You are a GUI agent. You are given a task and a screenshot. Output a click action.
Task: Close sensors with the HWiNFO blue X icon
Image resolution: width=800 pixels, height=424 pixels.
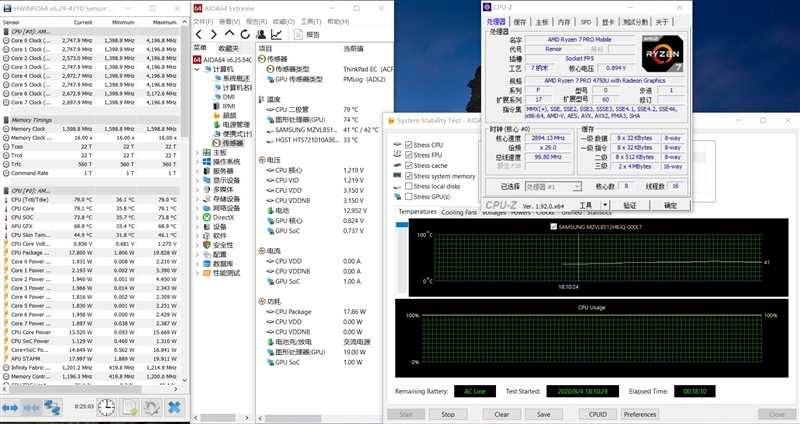click(174, 407)
